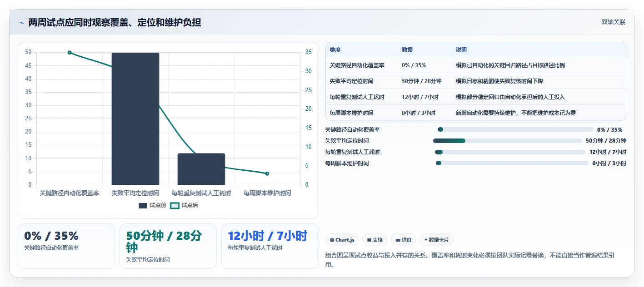Click the 失败平均定位时间 progress bar

click(507, 141)
